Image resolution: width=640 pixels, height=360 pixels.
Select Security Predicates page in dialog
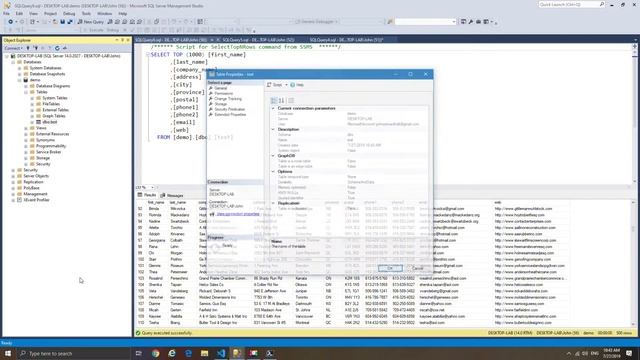(x=230, y=109)
